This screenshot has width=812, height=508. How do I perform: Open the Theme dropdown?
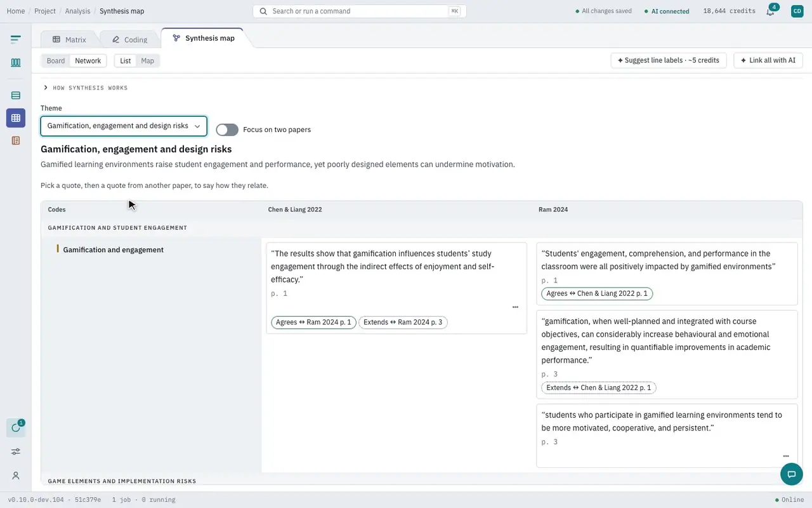click(x=124, y=126)
